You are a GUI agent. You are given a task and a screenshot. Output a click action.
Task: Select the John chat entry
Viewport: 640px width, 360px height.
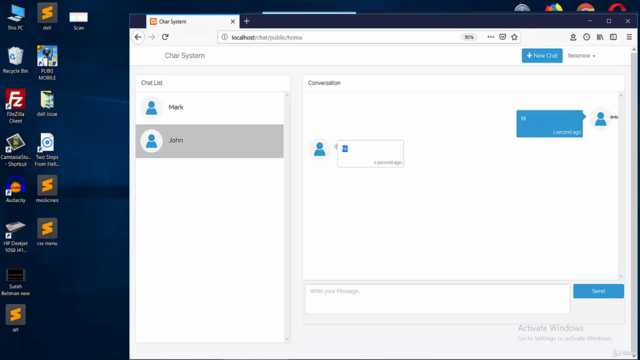[x=209, y=141]
